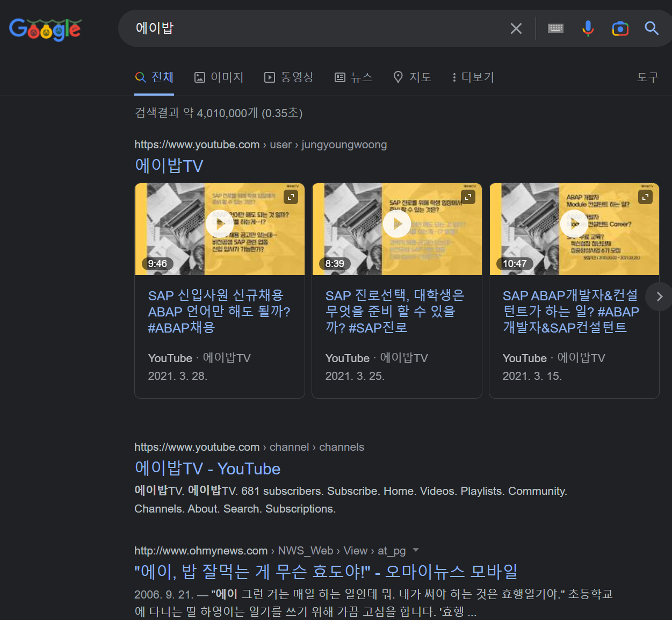The width and height of the screenshot is (672, 620).
Task: Expand the 9:46 video preview icon
Action: (291, 197)
